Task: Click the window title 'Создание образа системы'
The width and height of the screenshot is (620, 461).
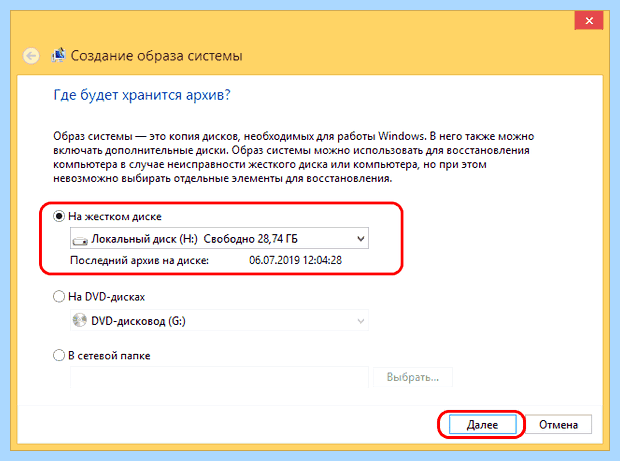Action: [x=156, y=56]
